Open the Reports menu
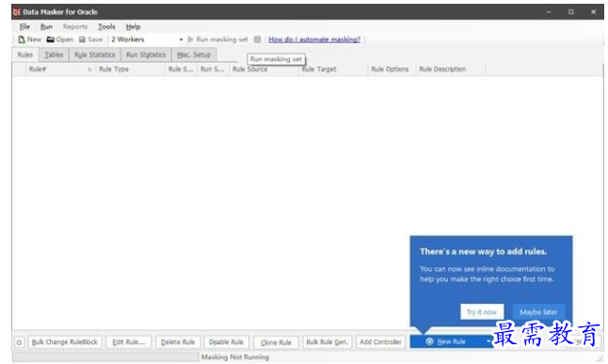 click(x=75, y=26)
